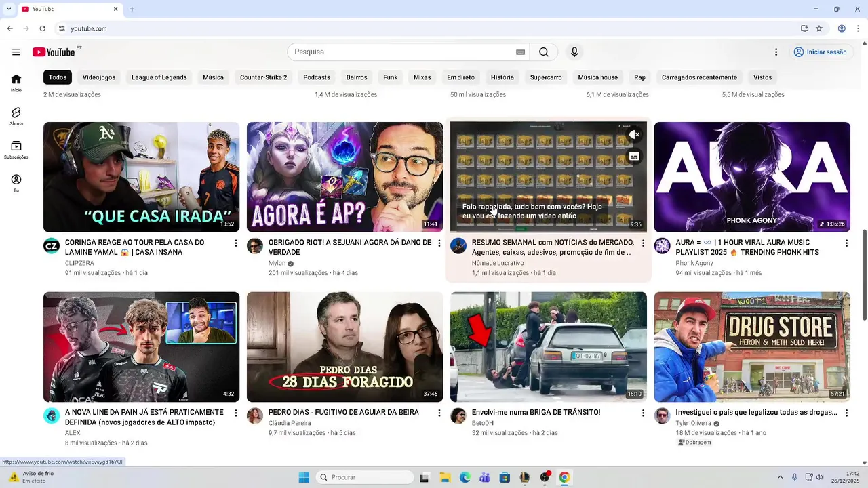Select the Counter-Strike 2 filter chip
Image resolution: width=868 pixels, height=488 pixels.
263,77
